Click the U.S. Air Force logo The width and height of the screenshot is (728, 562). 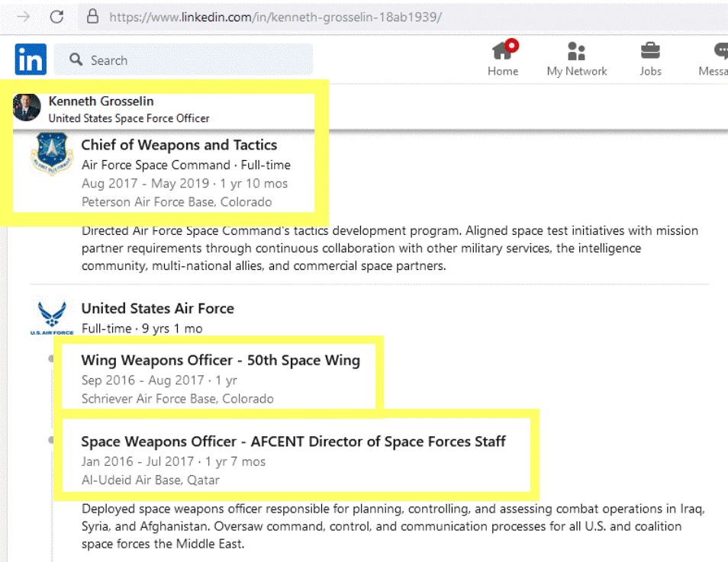(x=52, y=317)
